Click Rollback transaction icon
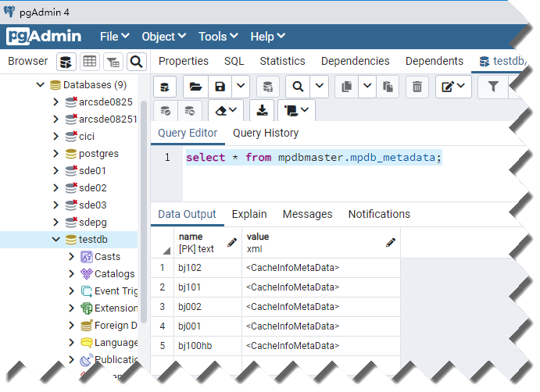 click(x=189, y=111)
